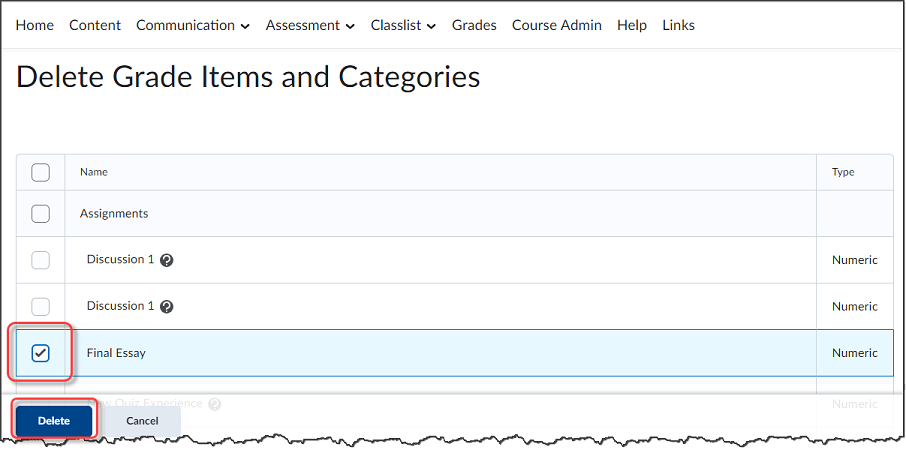Go to Home in the navbar
This screenshot has width=906, height=450.
tap(35, 25)
